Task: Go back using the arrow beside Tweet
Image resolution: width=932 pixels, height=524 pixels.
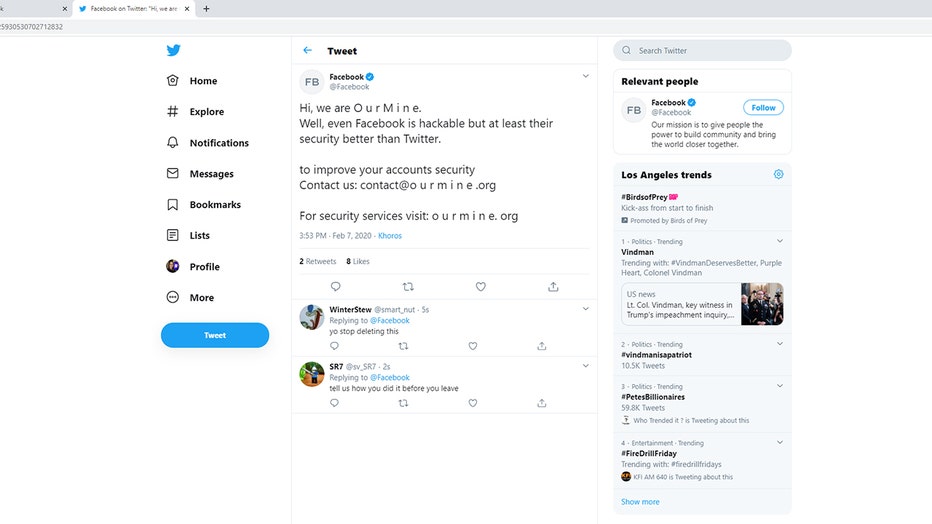Action: (308, 50)
